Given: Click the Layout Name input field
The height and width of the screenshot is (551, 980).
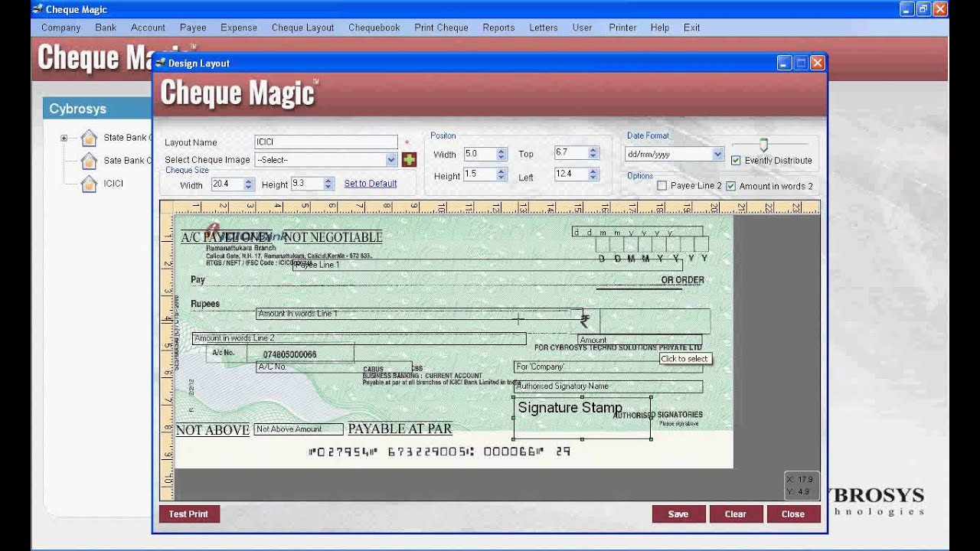Looking at the screenshot, I should pyautogui.click(x=326, y=142).
